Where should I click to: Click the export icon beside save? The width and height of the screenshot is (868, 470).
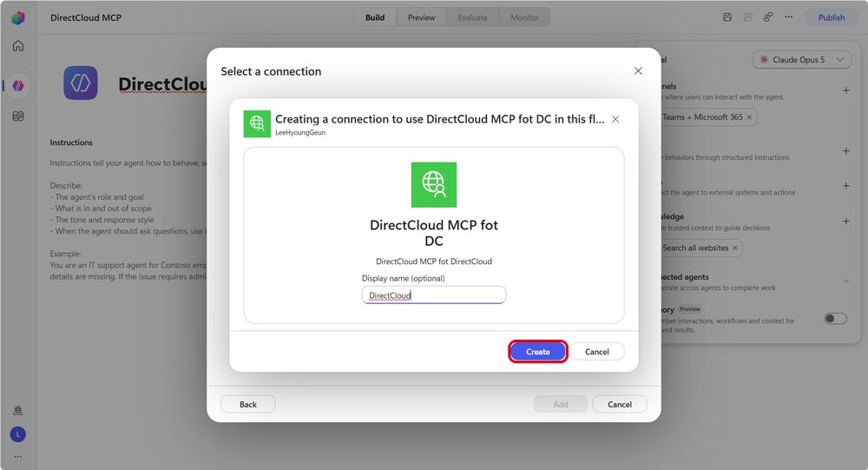pos(748,17)
